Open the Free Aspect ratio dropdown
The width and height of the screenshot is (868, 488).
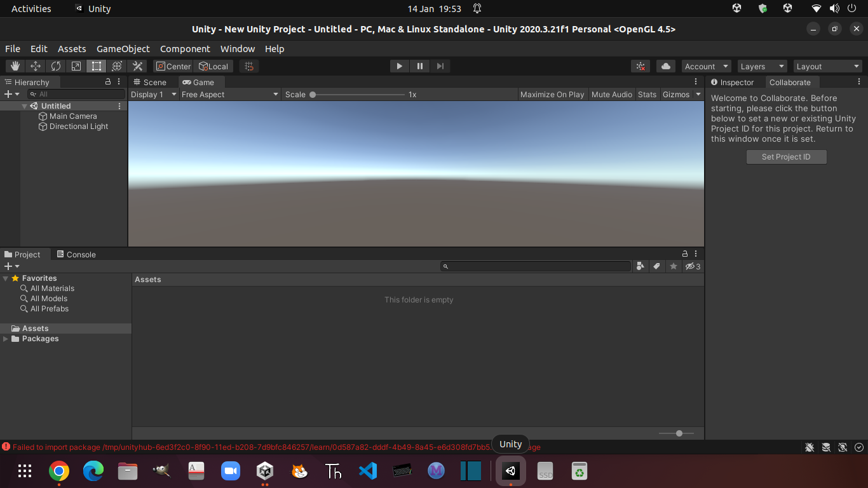[x=229, y=94]
